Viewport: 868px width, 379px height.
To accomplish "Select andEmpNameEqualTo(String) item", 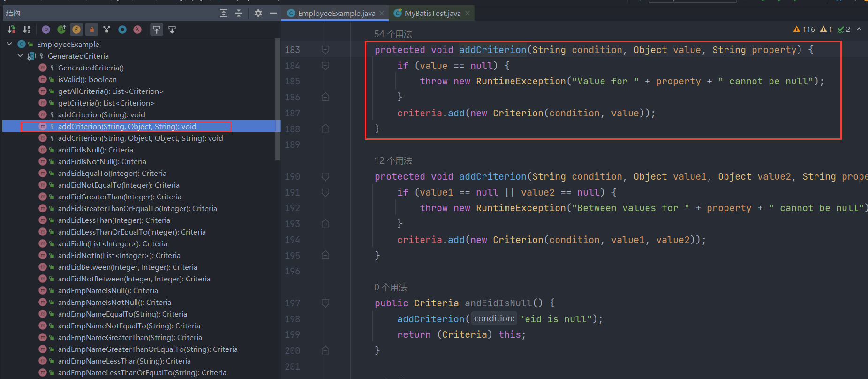I will (x=122, y=314).
